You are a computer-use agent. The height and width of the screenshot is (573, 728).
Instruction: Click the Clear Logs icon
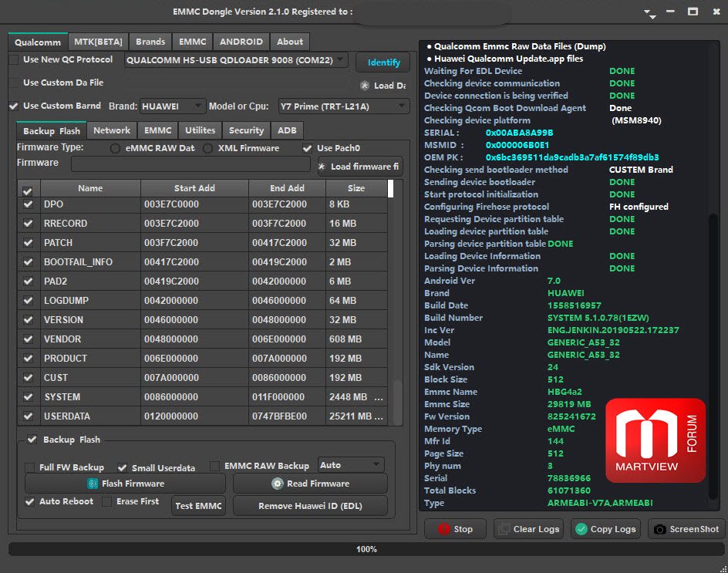[504, 529]
